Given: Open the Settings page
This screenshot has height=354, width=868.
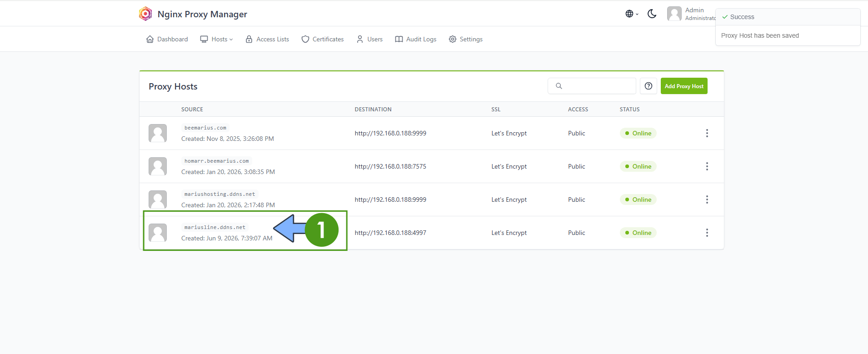Looking at the screenshot, I should (x=466, y=39).
